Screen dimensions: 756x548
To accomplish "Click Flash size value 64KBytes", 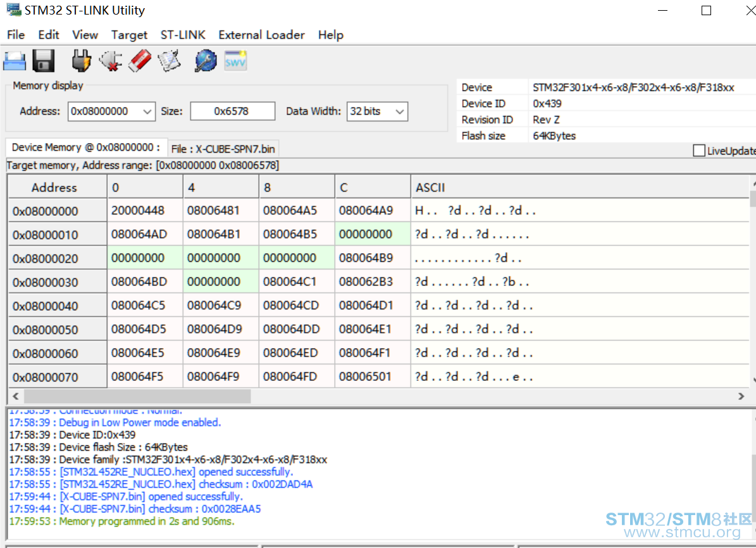I will pyautogui.click(x=554, y=136).
